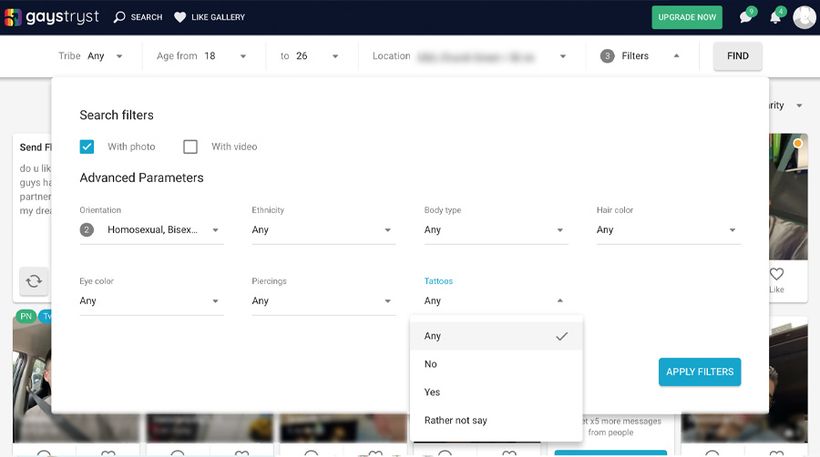Click the heart icon in Like Gallery

click(x=180, y=17)
